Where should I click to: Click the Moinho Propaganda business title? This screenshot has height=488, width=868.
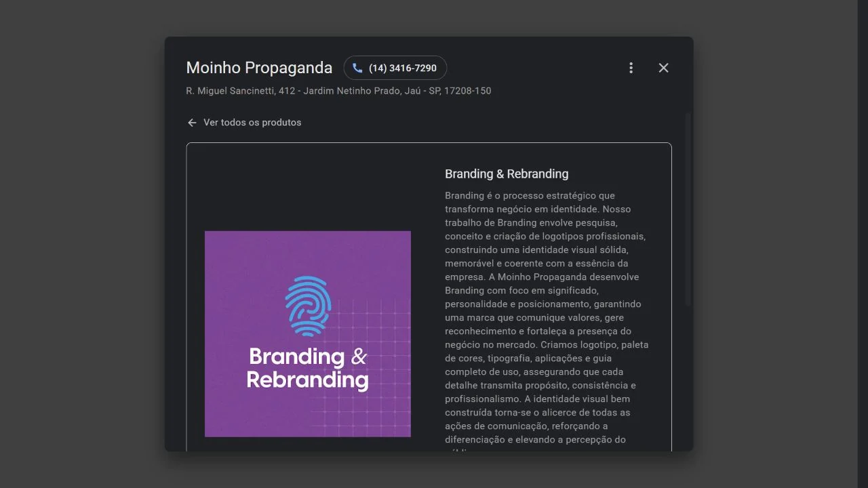click(x=259, y=68)
